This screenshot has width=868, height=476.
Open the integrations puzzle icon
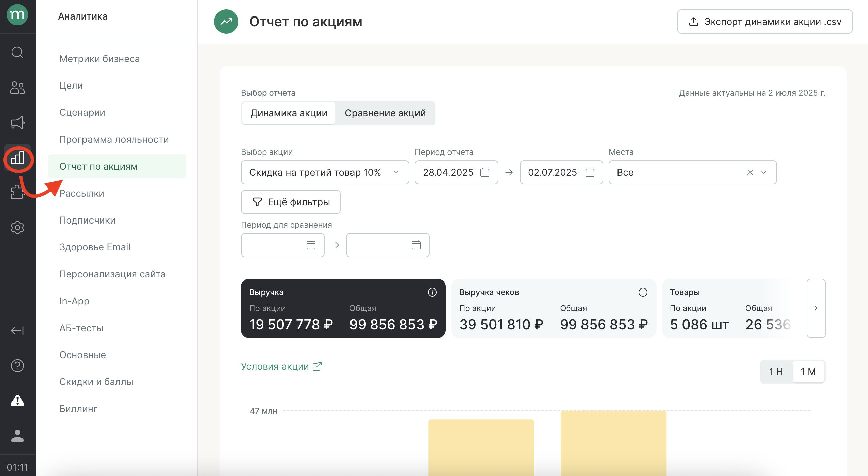point(18,193)
